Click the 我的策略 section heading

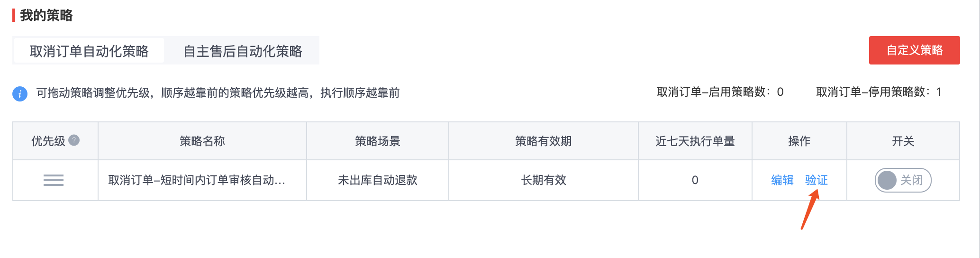tap(46, 15)
